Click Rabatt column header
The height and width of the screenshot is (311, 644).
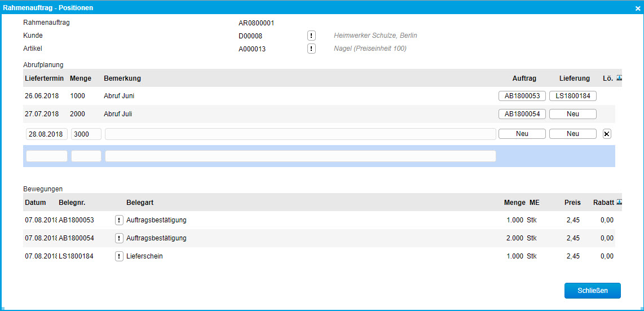(x=604, y=203)
